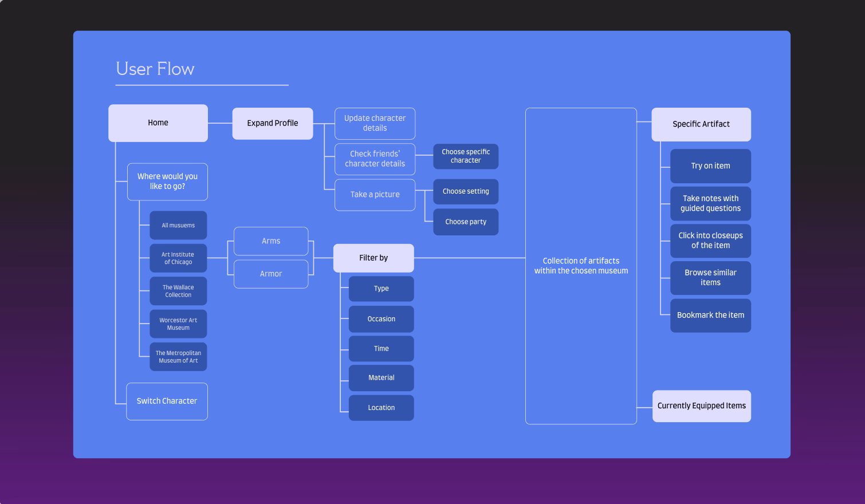Select Worcestor Art Museum
Screen dimensions: 865x504
pos(178,324)
